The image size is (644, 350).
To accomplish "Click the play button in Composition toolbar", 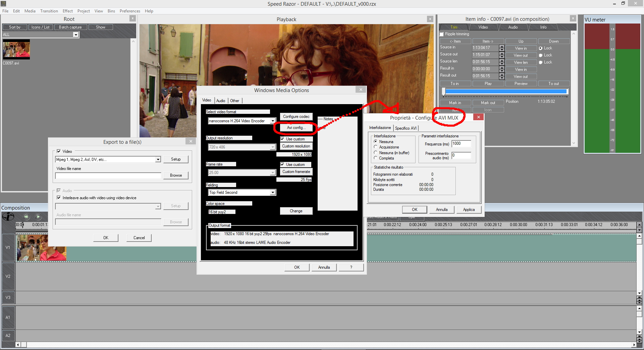I will (38, 217).
